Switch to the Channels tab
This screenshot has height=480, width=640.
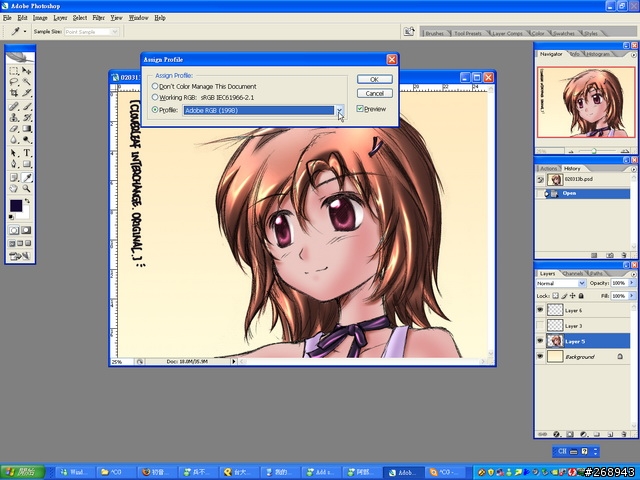[572, 273]
